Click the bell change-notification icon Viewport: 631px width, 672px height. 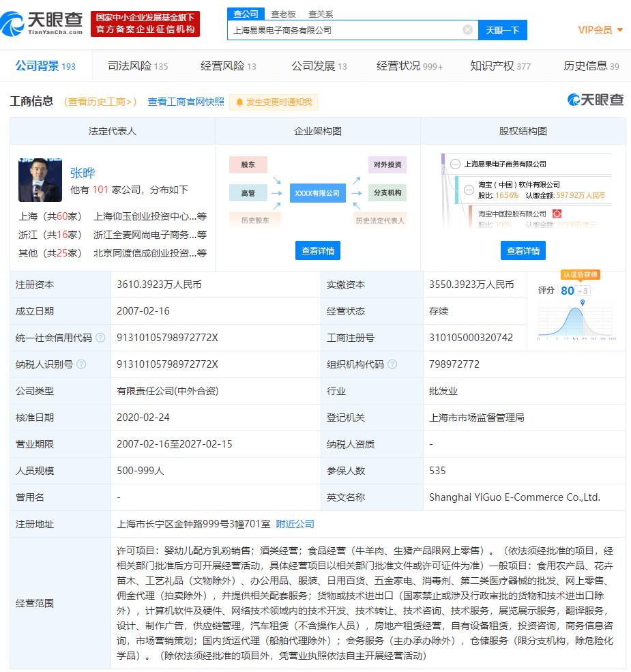pyautogui.click(x=239, y=102)
